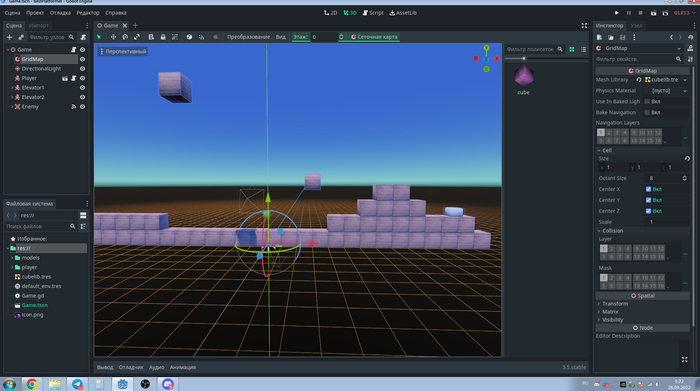The height and width of the screenshot is (391, 700).
Task: Select Game.gd in the file system
Action: pyautogui.click(x=33, y=295)
